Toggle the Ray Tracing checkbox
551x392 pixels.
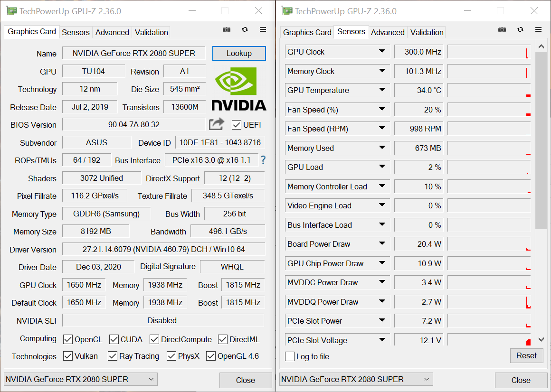[113, 356]
